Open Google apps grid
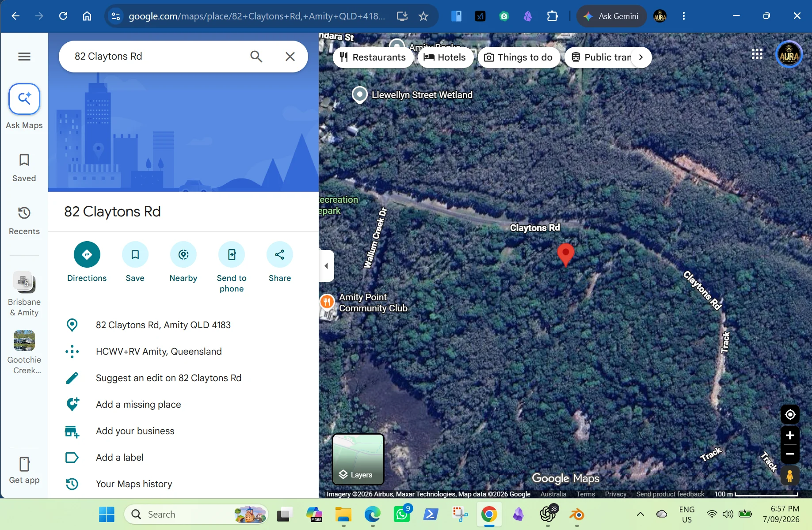Image resolution: width=812 pixels, height=530 pixels. point(757,54)
